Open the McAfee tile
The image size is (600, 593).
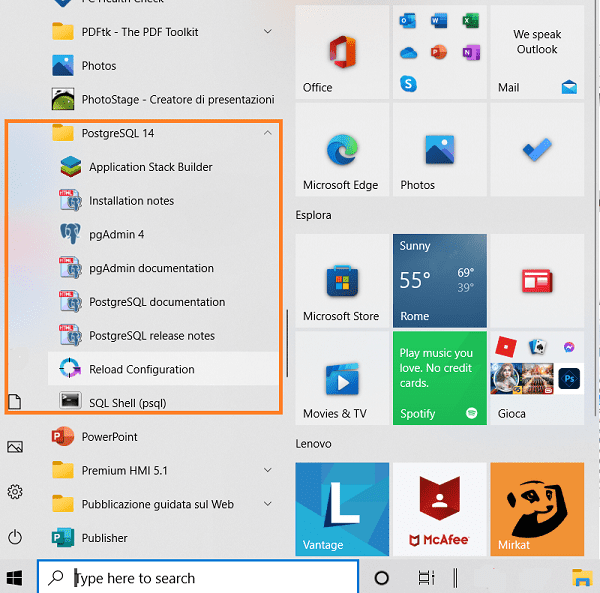click(440, 509)
